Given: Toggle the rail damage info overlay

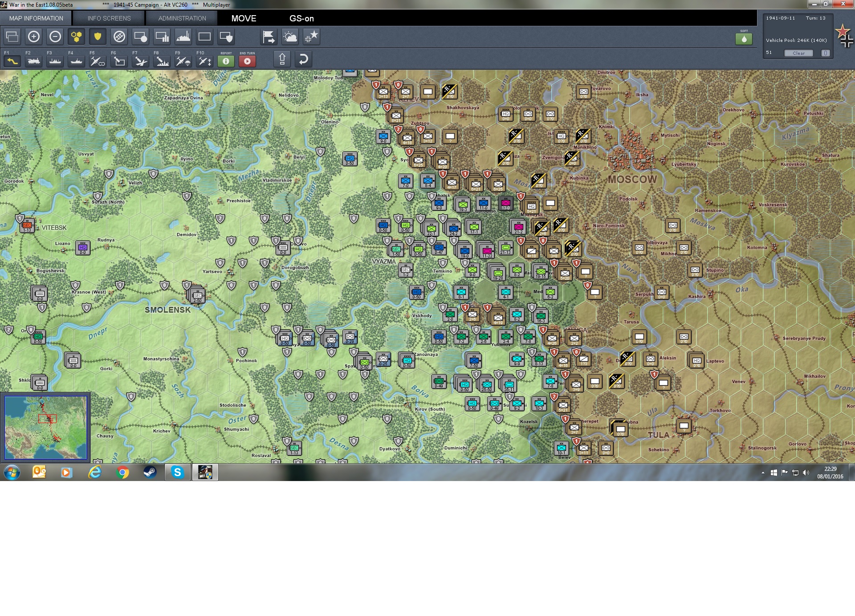Looking at the screenshot, I should [x=119, y=37].
